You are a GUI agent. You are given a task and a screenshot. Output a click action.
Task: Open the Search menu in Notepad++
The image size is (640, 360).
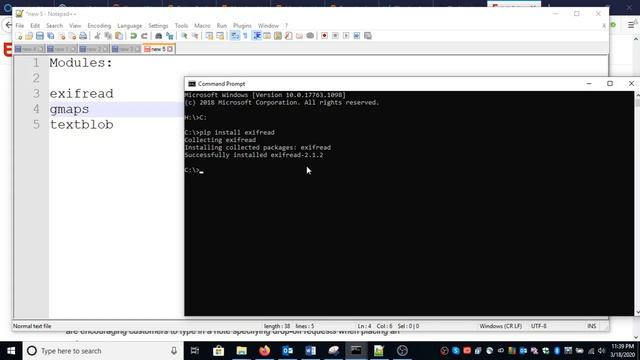[54, 26]
